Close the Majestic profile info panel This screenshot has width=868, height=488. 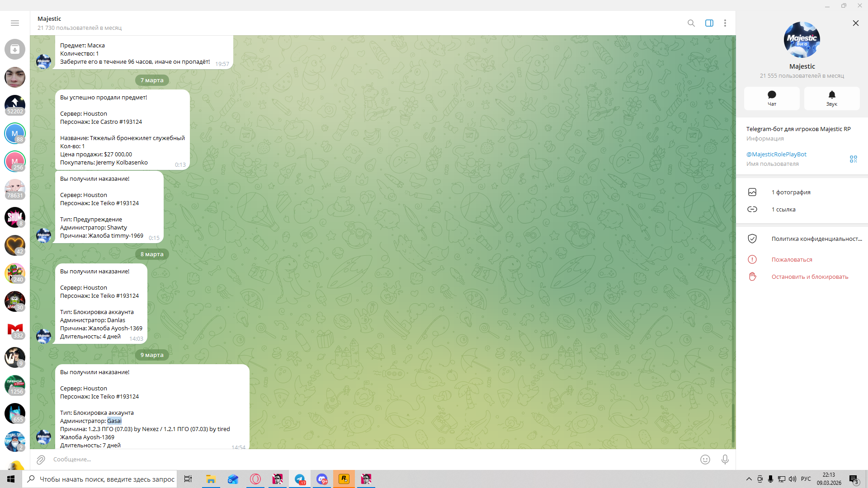click(855, 23)
